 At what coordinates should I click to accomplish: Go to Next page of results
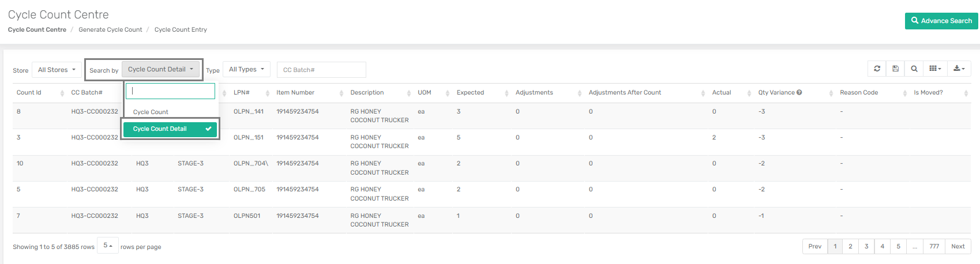point(958,246)
